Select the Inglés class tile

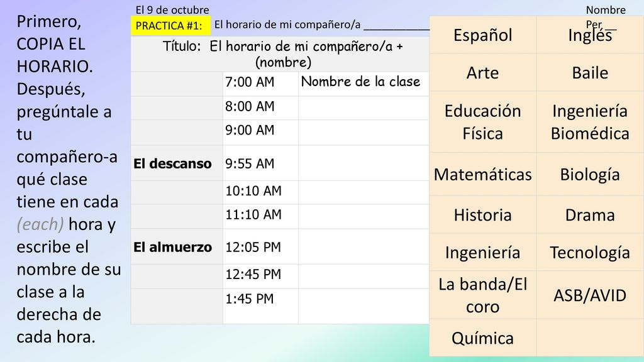pos(590,35)
